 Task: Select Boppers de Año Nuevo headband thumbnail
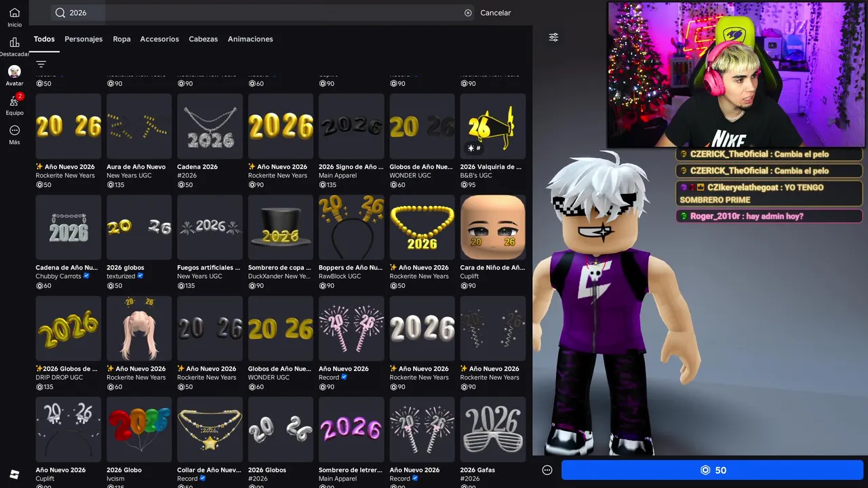point(351,228)
